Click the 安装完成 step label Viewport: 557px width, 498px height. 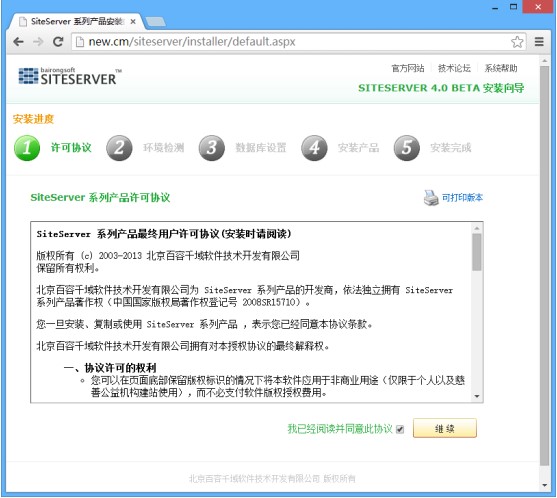point(451,148)
